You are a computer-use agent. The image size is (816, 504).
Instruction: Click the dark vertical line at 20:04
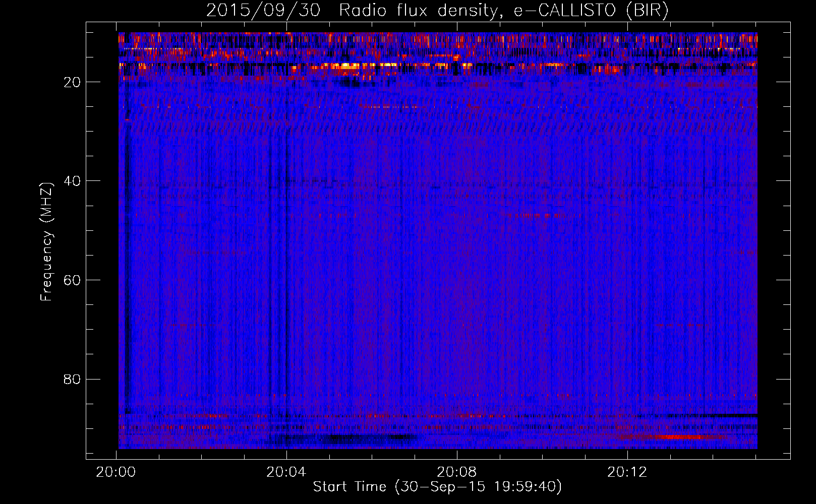pos(286,252)
